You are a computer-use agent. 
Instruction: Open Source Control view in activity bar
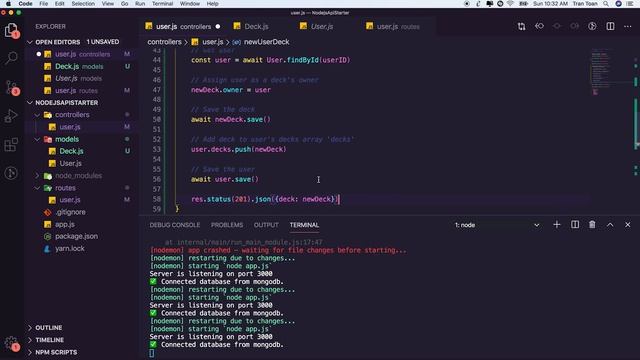(11, 87)
